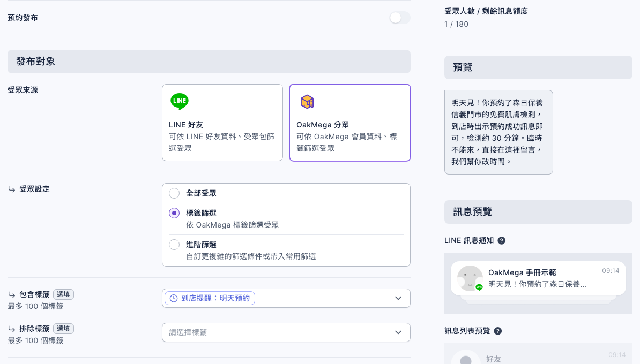Open the 排除標籤 dropdown arrow

coord(398,332)
